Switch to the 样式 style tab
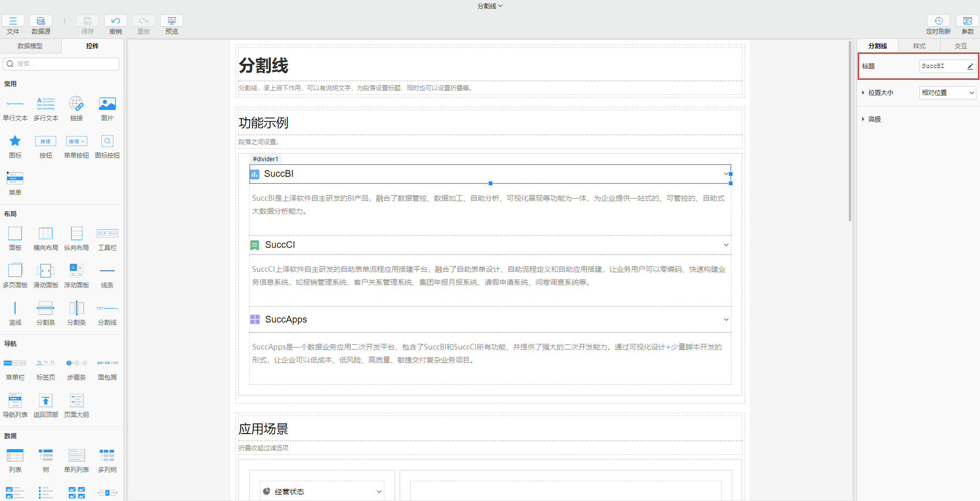Image resolution: width=980 pixels, height=501 pixels. [919, 46]
